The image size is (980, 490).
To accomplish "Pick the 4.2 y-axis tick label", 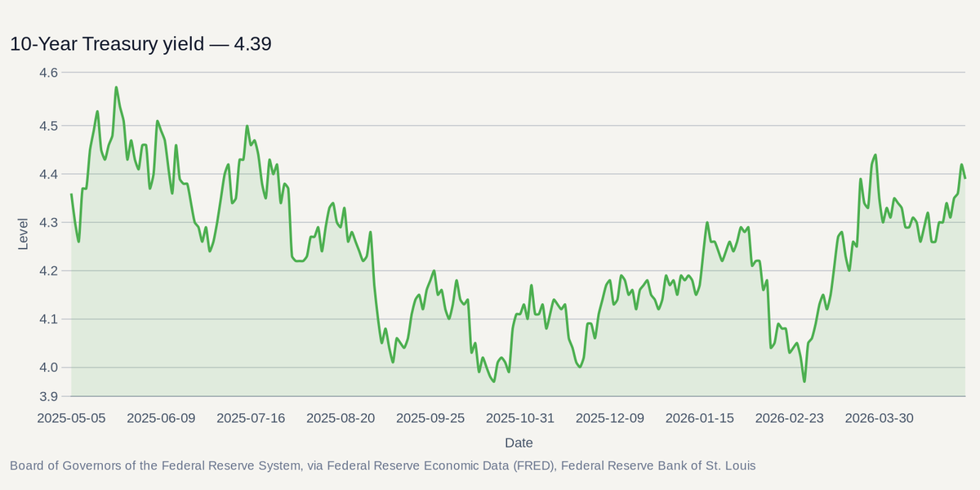I will point(49,270).
